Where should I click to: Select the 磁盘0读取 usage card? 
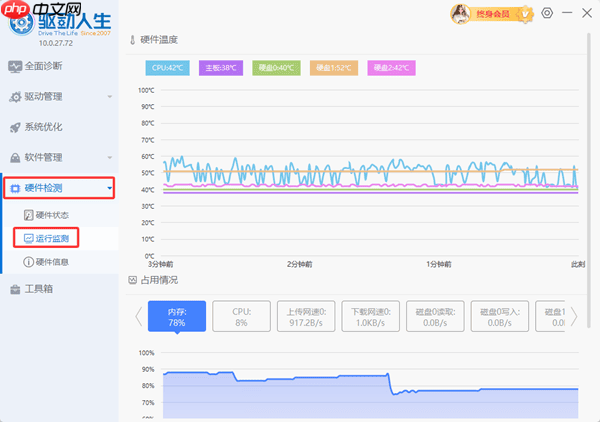[x=435, y=316]
